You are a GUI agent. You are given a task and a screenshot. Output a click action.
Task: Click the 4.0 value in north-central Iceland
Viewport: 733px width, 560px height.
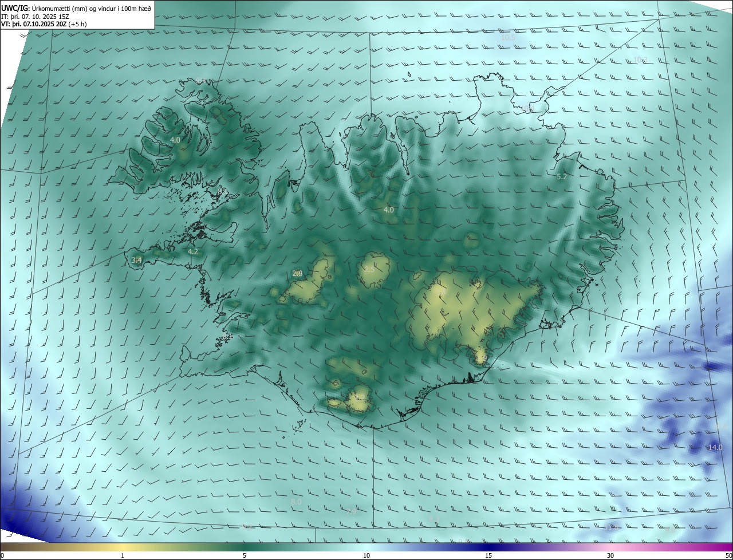click(389, 210)
